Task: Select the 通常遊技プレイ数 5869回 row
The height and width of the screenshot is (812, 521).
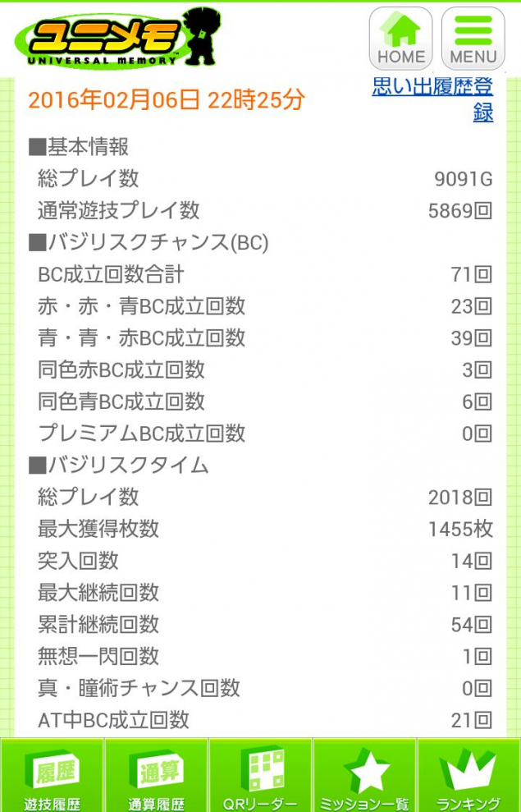Action: 265,211
